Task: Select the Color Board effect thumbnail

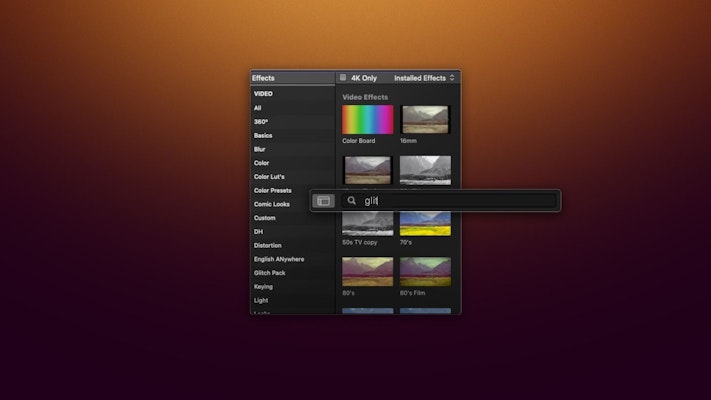Action: click(x=367, y=120)
